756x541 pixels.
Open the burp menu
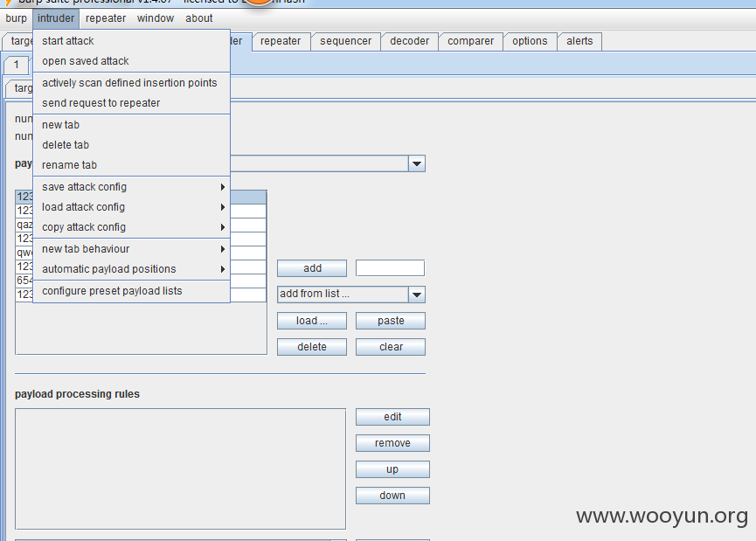pyautogui.click(x=17, y=18)
